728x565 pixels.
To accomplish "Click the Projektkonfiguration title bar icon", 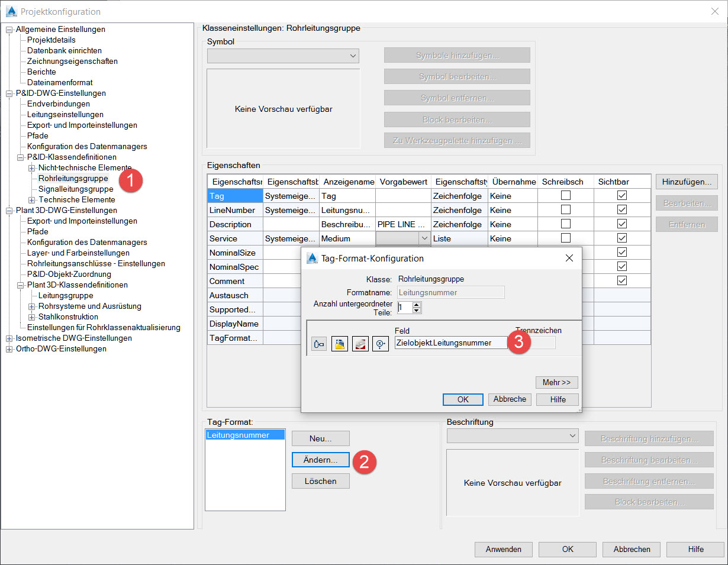I will pos(11,11).
